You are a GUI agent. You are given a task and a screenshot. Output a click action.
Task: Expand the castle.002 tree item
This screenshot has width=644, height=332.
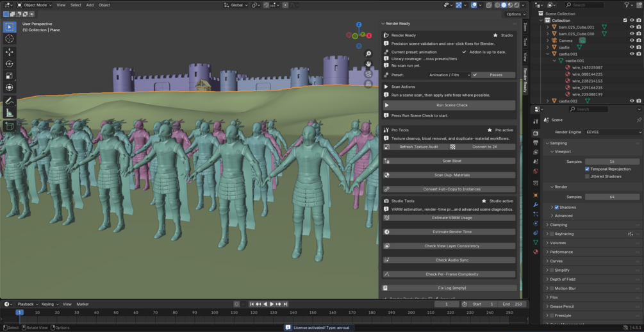(547, 101)
